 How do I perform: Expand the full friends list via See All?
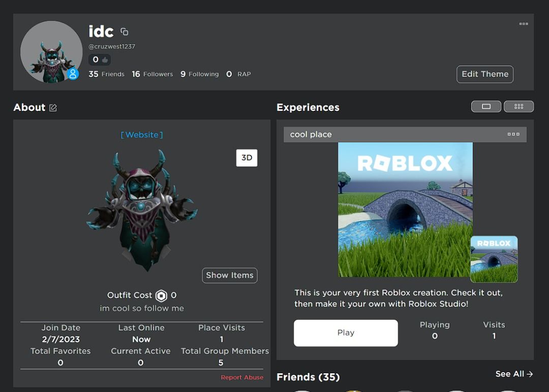514,374
